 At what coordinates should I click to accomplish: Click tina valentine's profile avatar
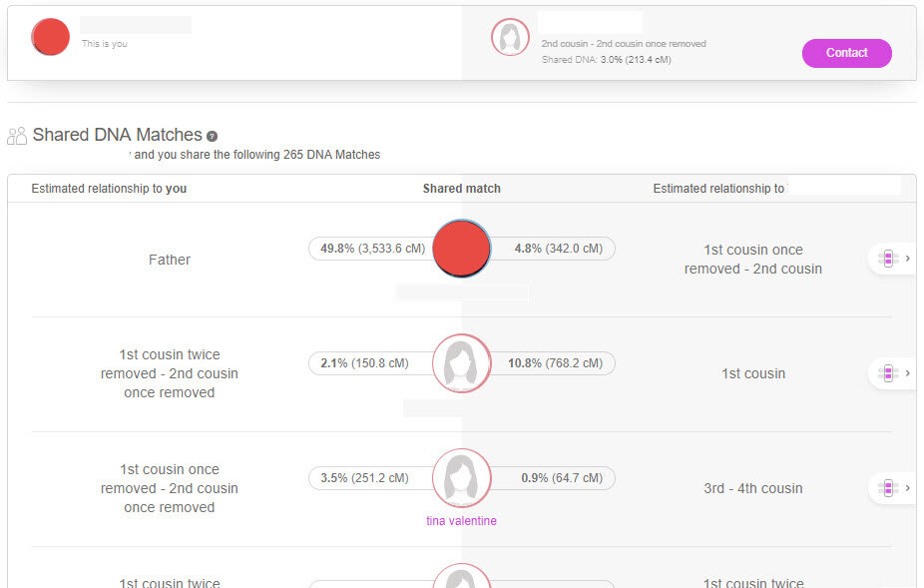point(461,478)
